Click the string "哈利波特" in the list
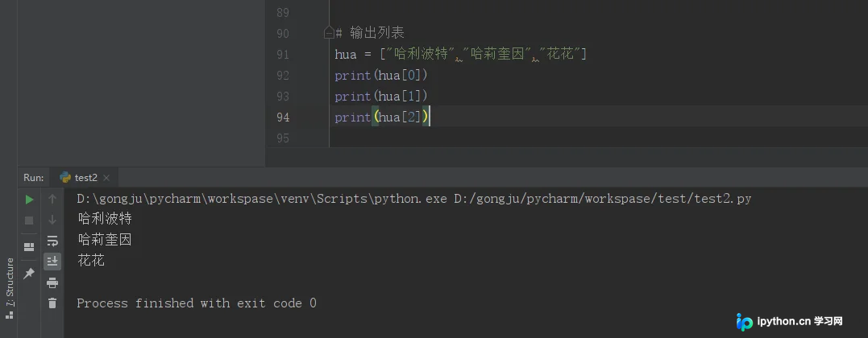Screen dimensions: 868x338 point(420,54)
